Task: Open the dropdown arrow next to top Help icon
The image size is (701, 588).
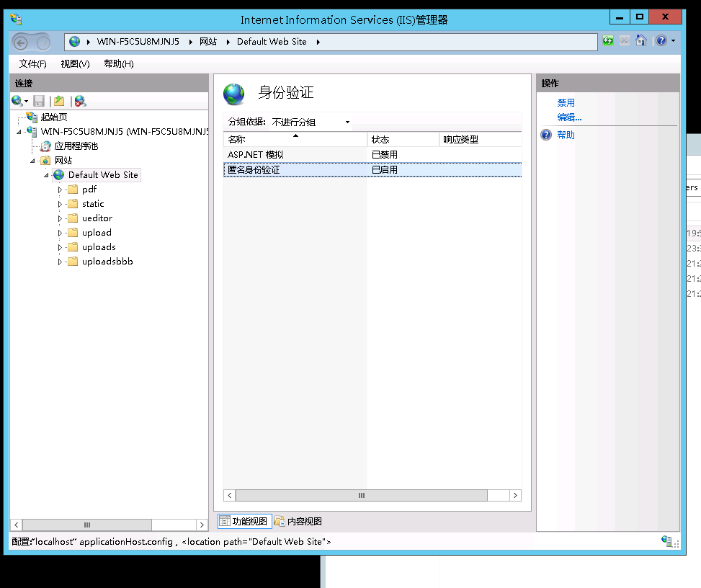Action: (674, 40)
